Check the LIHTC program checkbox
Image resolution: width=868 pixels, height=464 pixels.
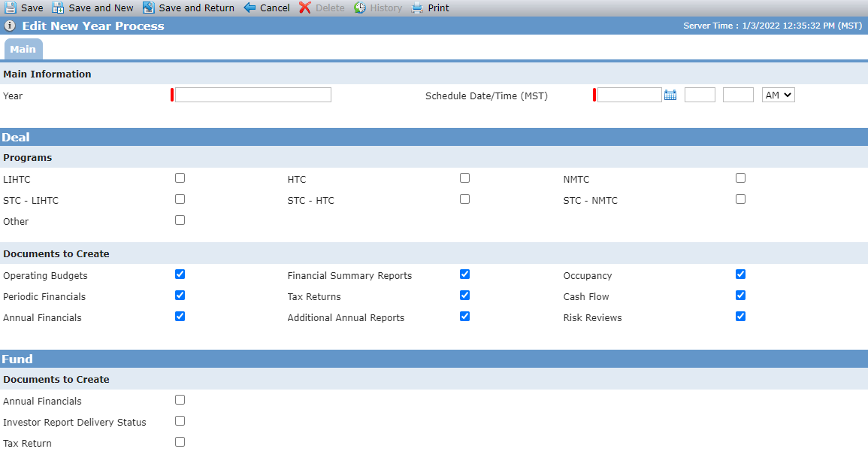coord(180,177)
